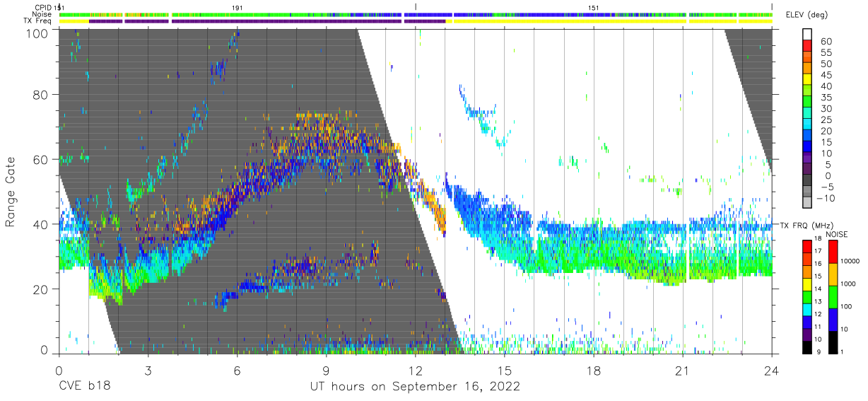Click the x-axis tick label '18'
The height and width of the screenshot is (401, 868).
[x=594, y=370]
